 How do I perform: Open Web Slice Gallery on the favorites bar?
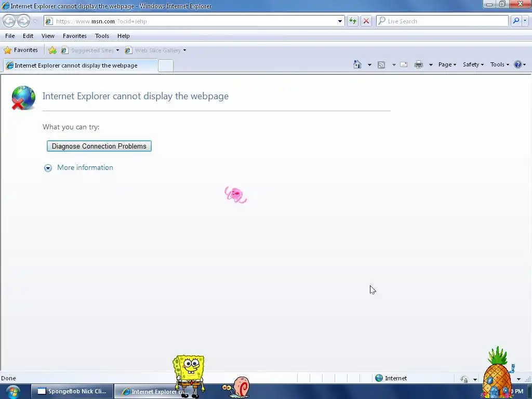point(155,50)
